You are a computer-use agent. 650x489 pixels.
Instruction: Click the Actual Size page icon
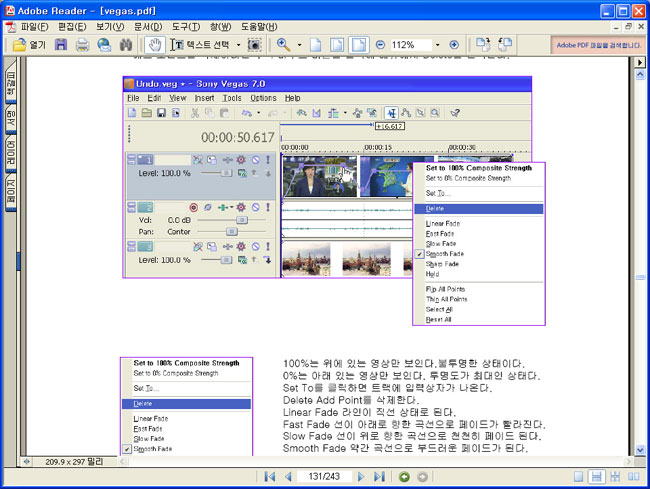(315, 44)
